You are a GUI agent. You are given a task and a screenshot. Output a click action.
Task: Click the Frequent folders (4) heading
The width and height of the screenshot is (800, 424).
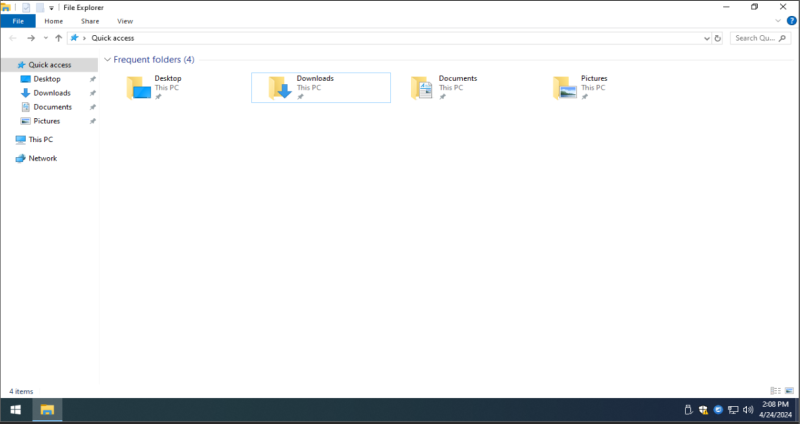pos(154,60)
